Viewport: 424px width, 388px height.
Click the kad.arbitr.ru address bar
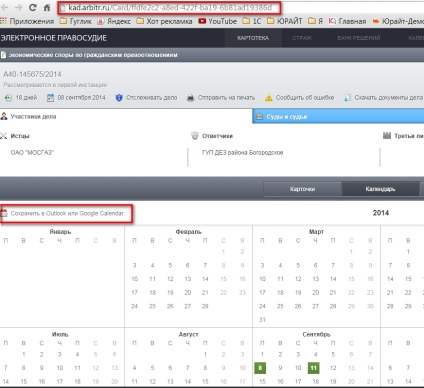click(x=170, y=8)
